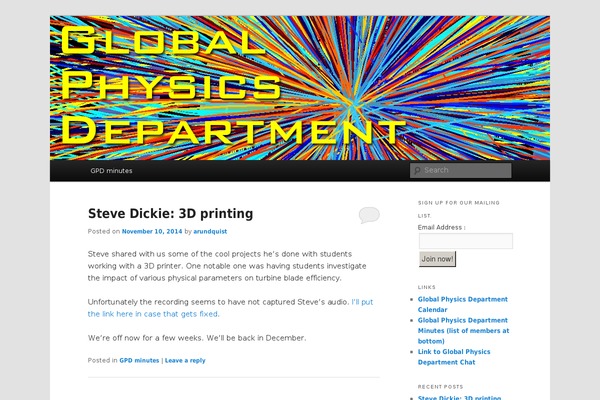Follow the 'I'll put the link here' link

pyautogui.click(x=230, y=308)
